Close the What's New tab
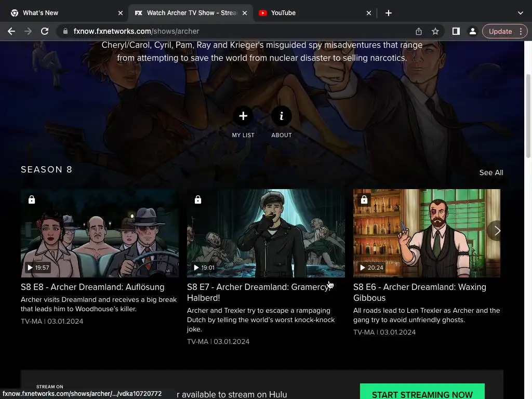 pyautogui.click(x=121, y=13)
